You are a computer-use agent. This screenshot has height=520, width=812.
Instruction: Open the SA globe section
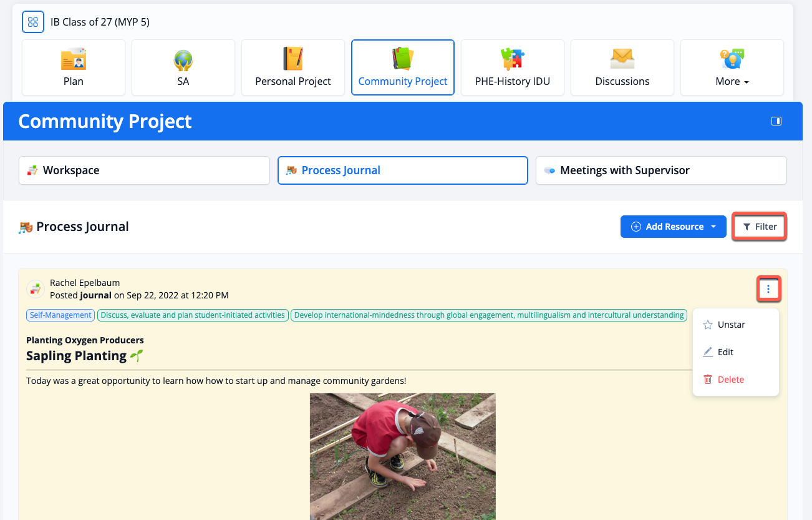click(x=183, y=67)
